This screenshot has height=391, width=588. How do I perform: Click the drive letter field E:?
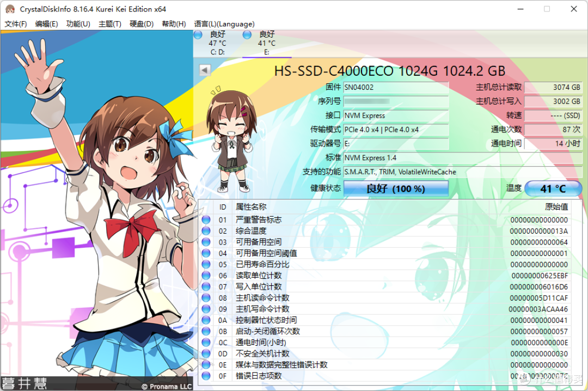pos(396,144)
